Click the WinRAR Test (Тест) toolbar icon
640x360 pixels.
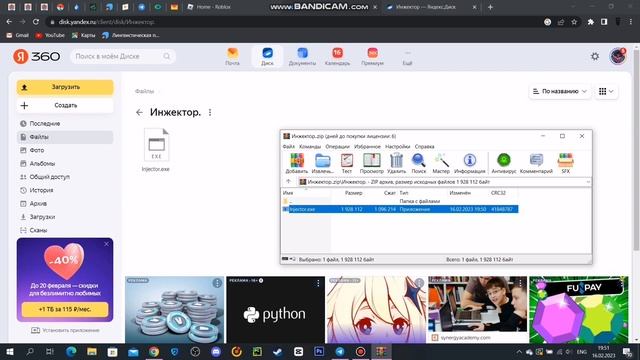tap(347, 163)
